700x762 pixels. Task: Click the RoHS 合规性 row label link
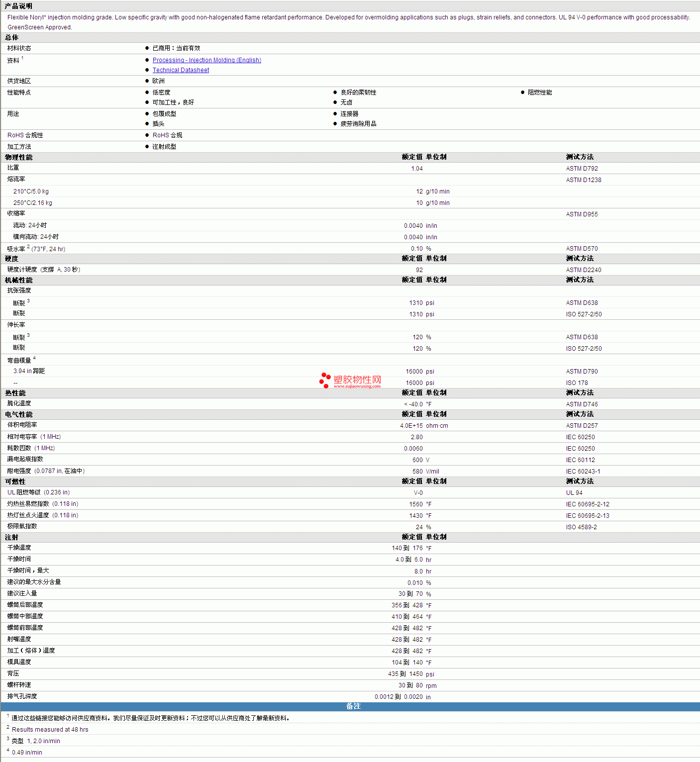click(x=25, y=135)
